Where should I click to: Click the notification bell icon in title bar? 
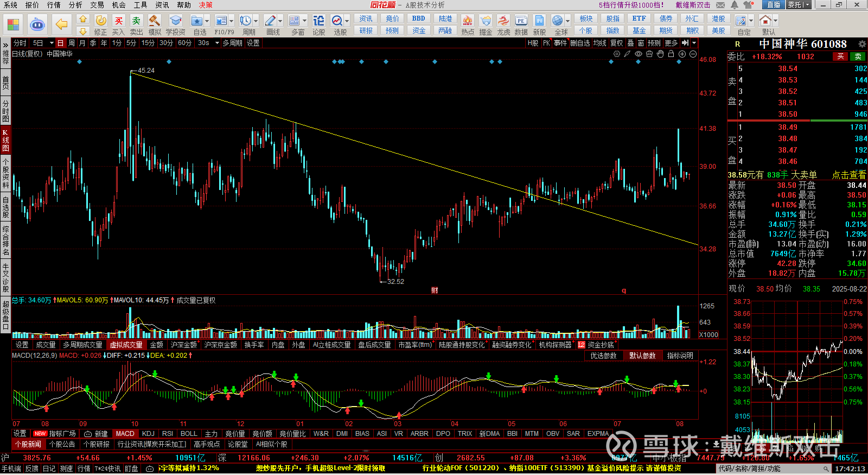(734, 5)
